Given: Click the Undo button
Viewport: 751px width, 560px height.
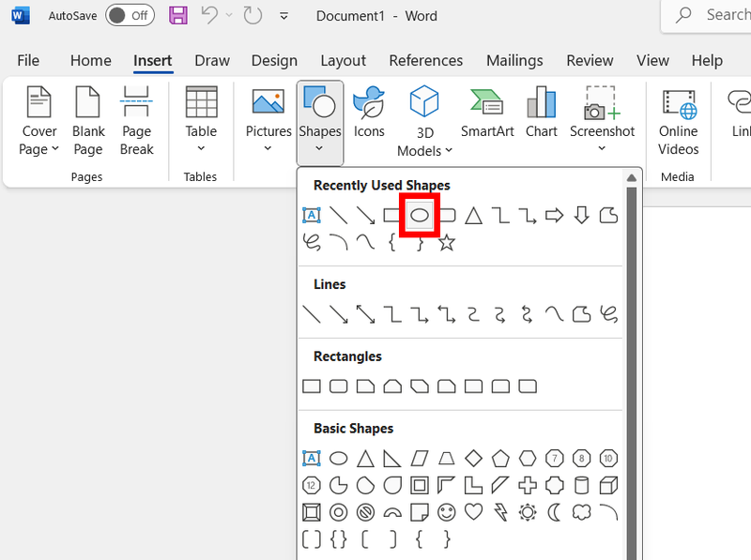Looking at the screenshot, I should coord(209,15).
